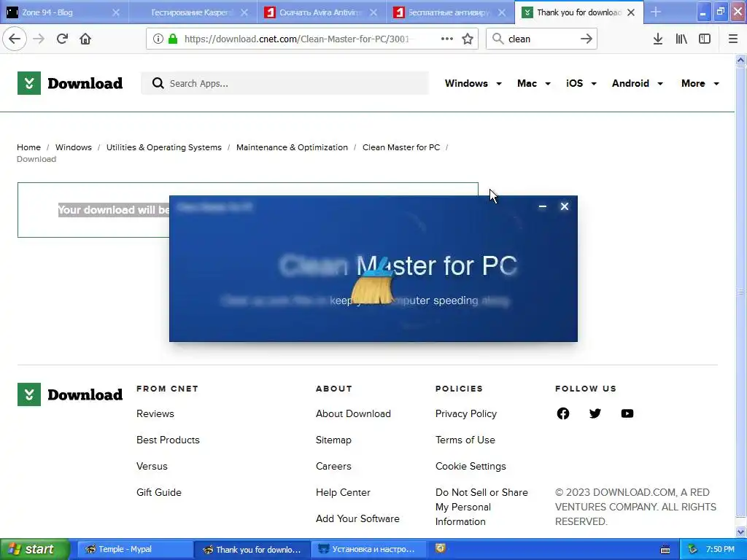Click the page vertical scrollbar down arrow
This screenshot has width=747, height=560.
(740, 532)
